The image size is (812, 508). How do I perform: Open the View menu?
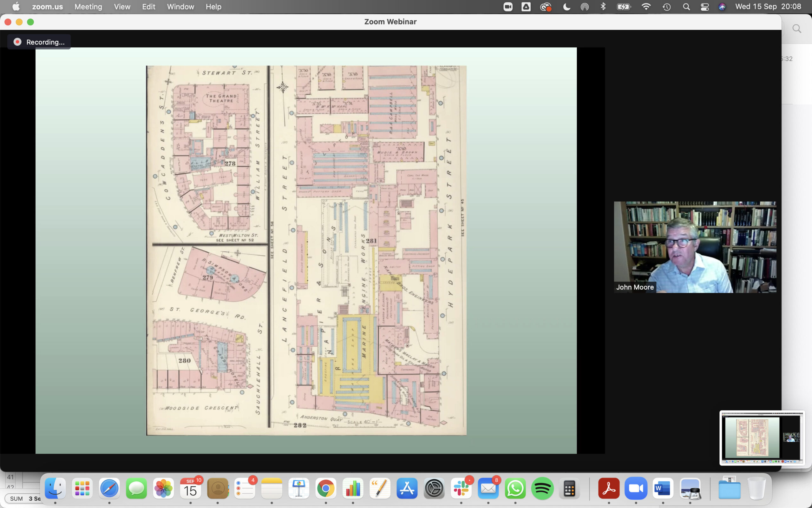click(x=122, y=7)
